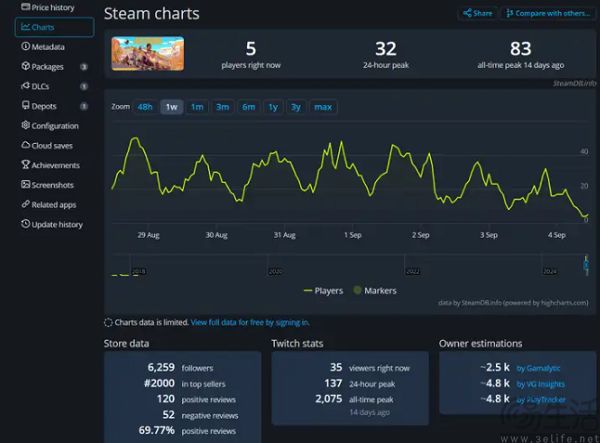Viewport: 600px width, 443px height.
Task: Open the Depots count badge
Action: [x=84, y=106]
